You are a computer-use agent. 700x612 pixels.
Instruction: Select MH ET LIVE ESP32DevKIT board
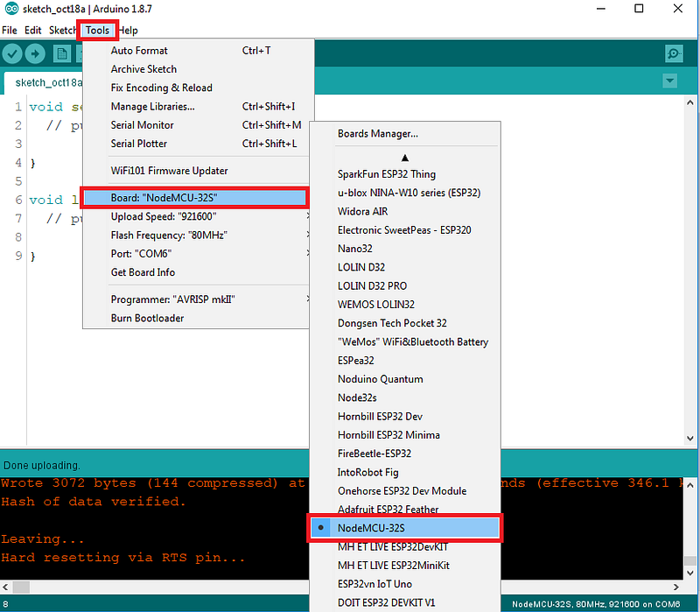pos(405,547)
